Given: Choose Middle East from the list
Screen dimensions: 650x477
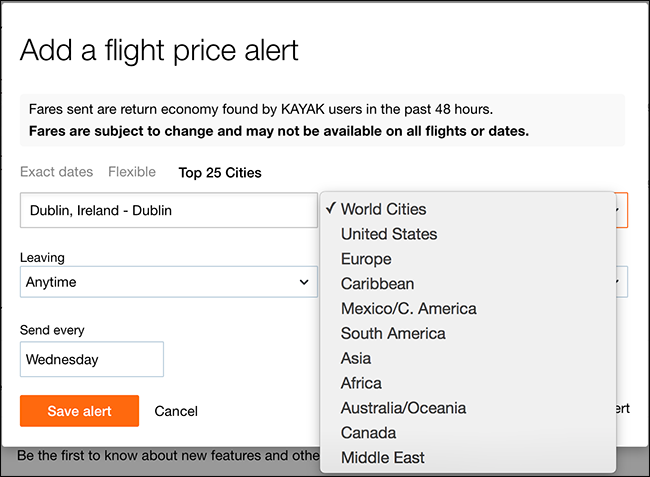Looking at the screenshot, I should [x=382, y=457].
